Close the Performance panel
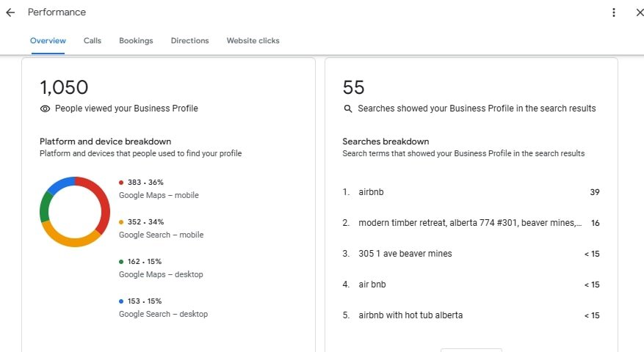 639,12
